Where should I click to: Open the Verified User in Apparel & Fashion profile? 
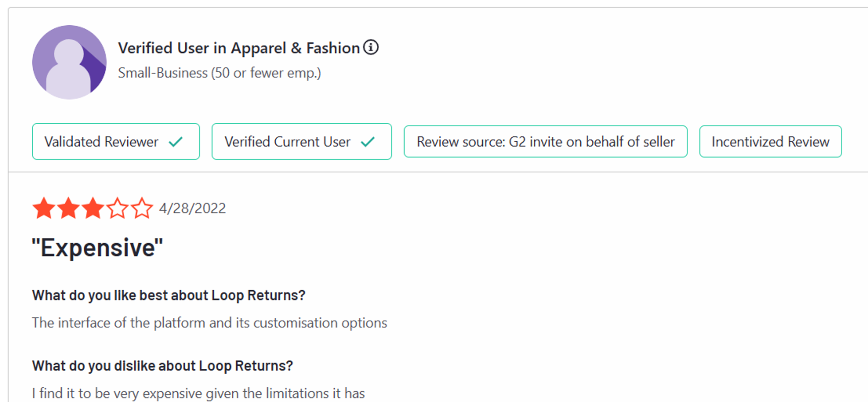click(239, 48)
